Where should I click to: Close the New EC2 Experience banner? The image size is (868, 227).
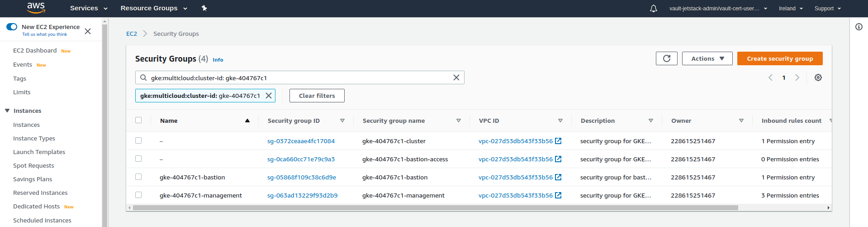[x=88, y=31]
